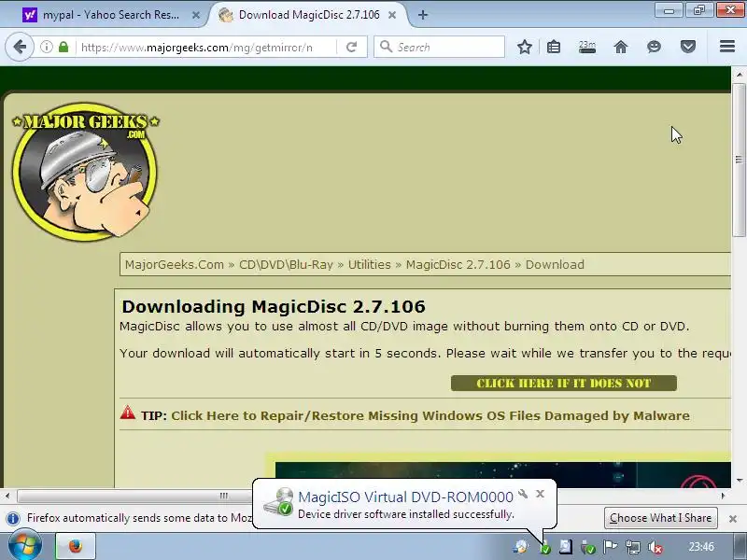Open the chat smiley icon in toolbar
Screen dimensions: 747x560
(x=655, y=48)
